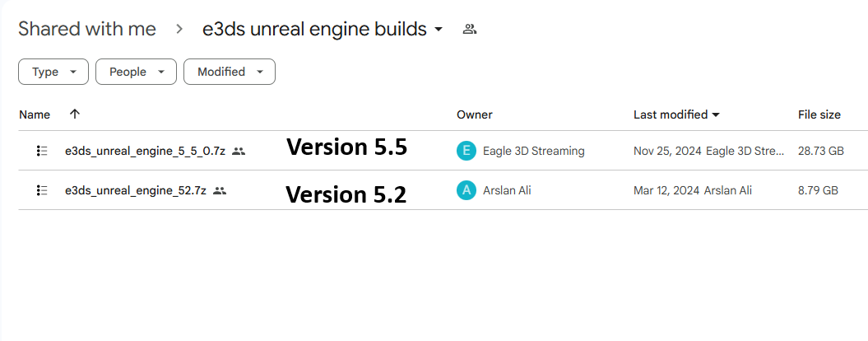Screen dimensions: 868x341
Task: Click the Arslan Ali owner avatar
Action: [466, 190]
